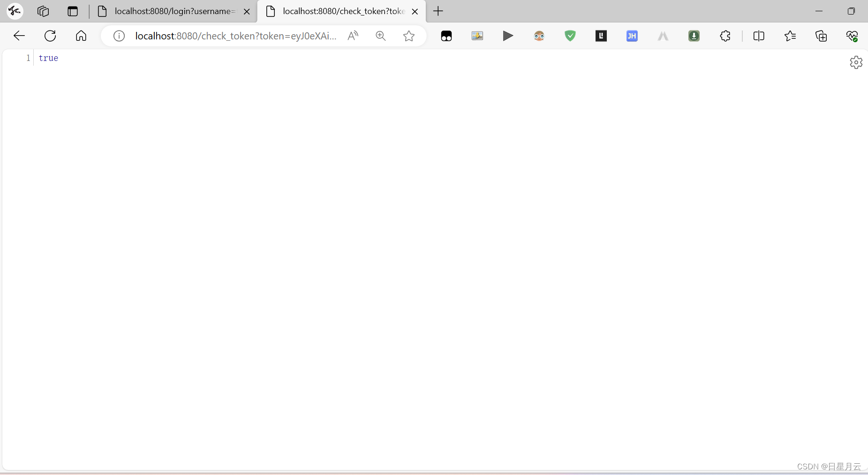Open the green shield extension icon
The width and height of the screenshot is (868, 475).
570,36
